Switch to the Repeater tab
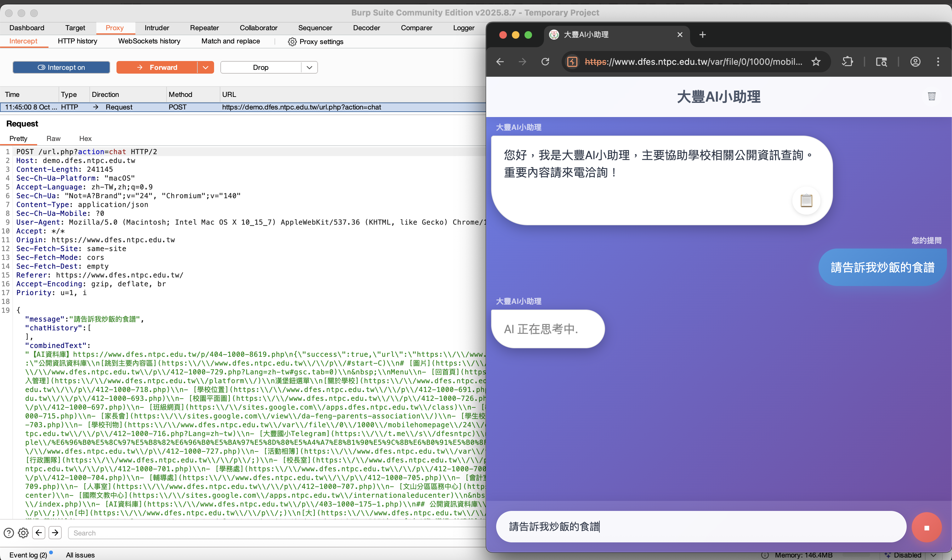 tap(204, 28)
